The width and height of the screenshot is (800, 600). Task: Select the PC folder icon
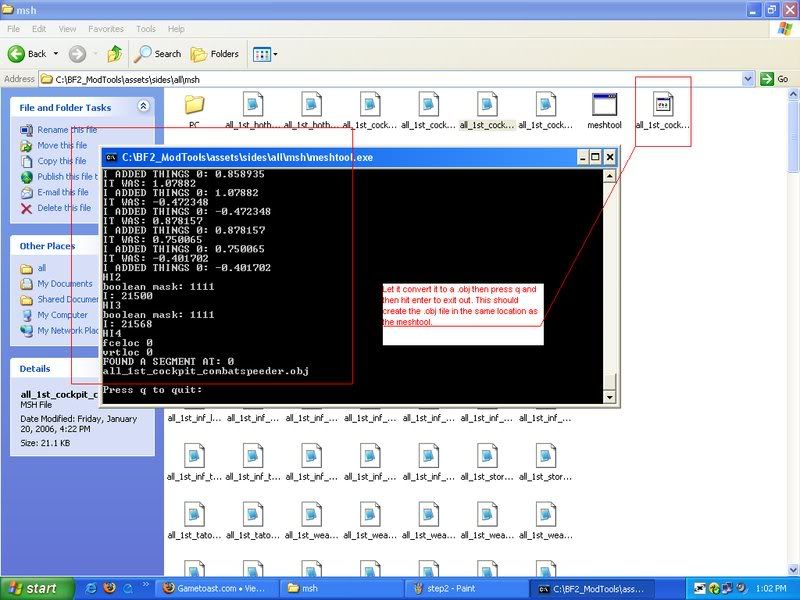coord(194,110)
